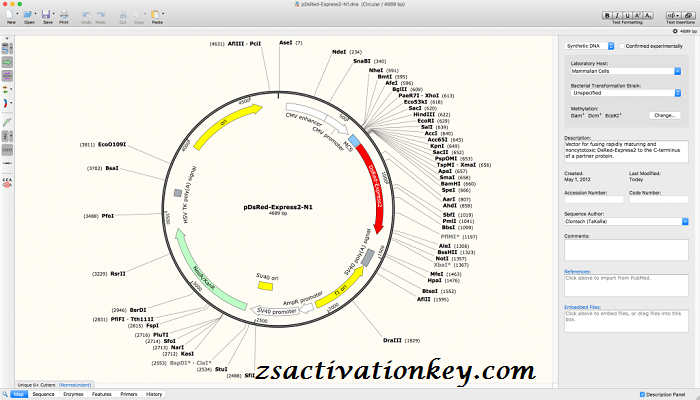Click the 4689 bp topology indicator
This screenshot has height=400, width=700.
(x=685, y=31)
